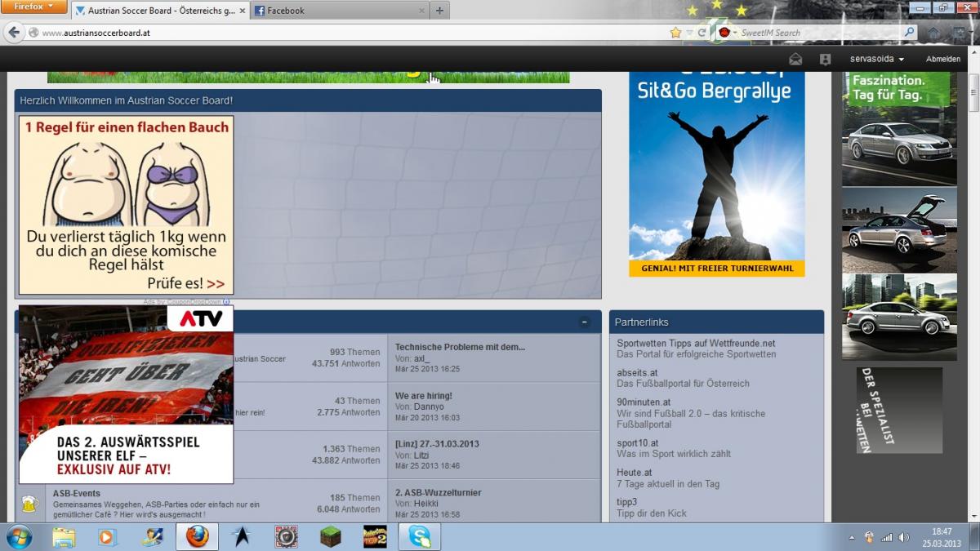Launch RollerCoaster Tycoon 2 from taskbar
This screenshot has width=980, height=551.
click(x=375, y=537)
